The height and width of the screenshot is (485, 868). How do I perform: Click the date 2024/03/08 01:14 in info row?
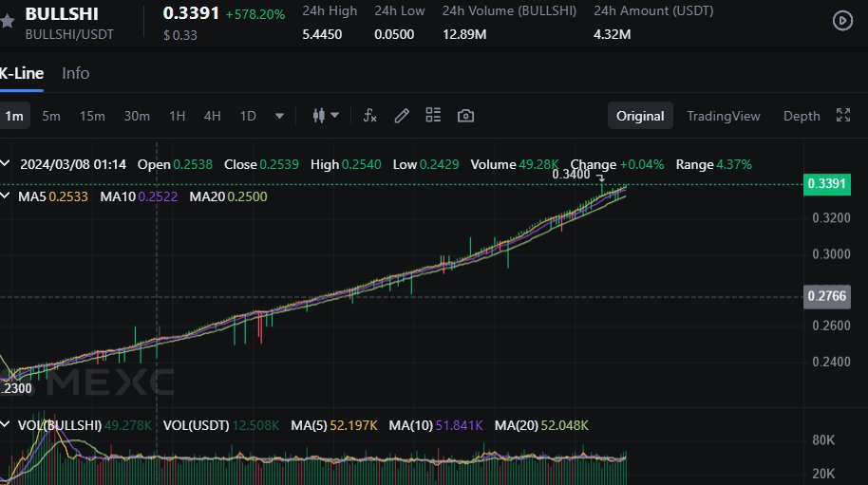[73, 164]
